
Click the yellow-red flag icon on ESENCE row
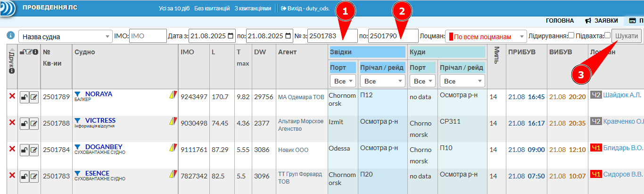pos(173,174)
